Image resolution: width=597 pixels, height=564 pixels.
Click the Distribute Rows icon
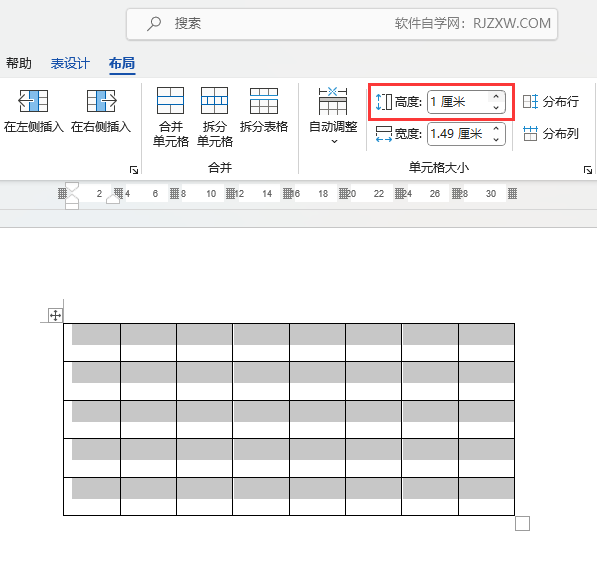(530, 101)
